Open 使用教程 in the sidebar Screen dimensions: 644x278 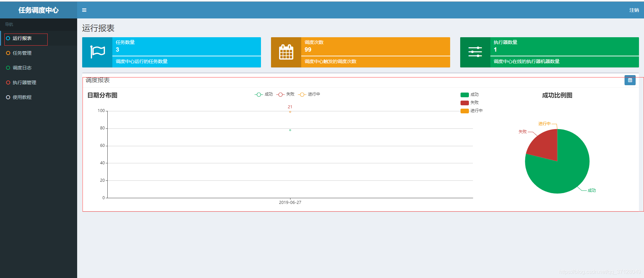[39, 97]
